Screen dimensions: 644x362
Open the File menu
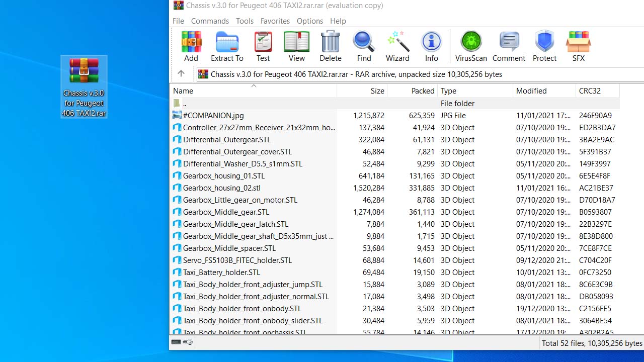178,21
